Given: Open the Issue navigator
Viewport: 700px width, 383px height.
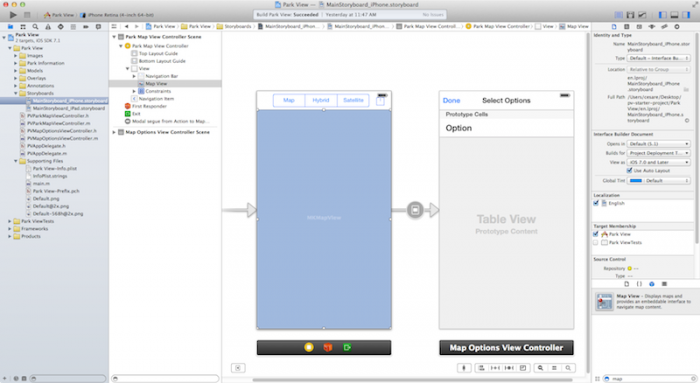Looking at the screenshot, I should click(48, 27).
